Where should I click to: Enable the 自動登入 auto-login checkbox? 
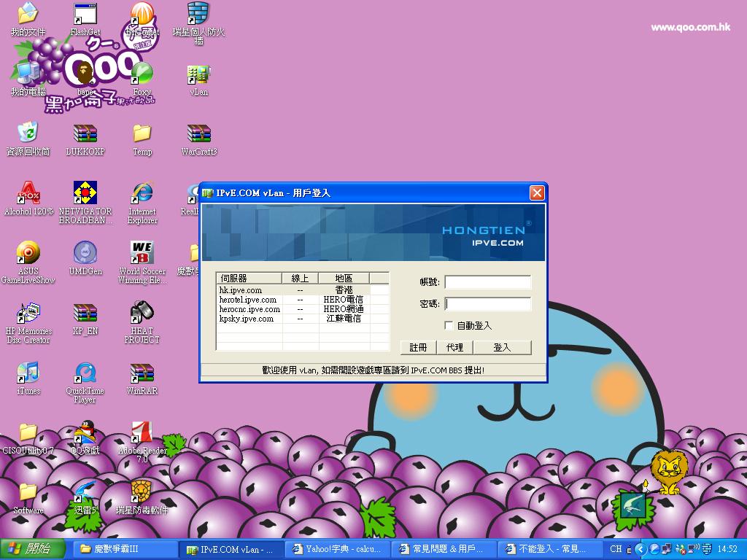click(x=449, y=325)
